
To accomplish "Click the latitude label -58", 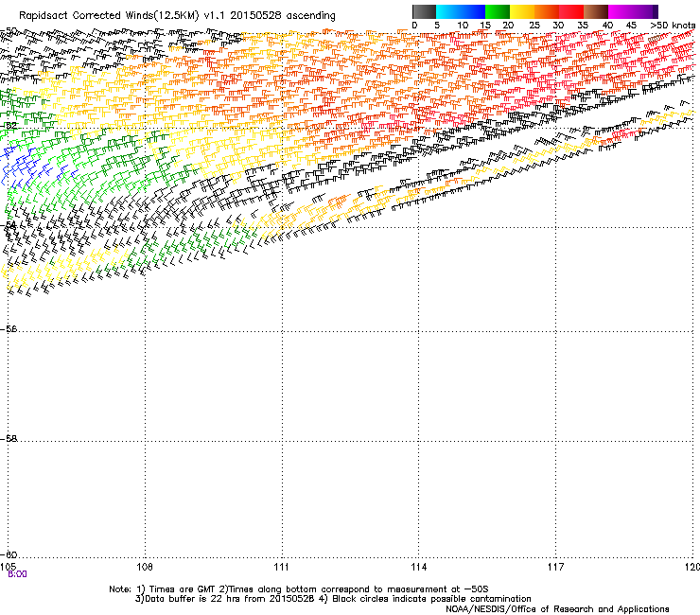I will (9, 439).
